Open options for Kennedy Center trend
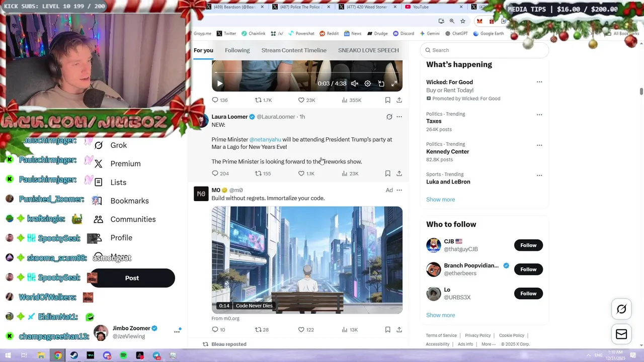Image resolution: width=644 pixels, height=362 pixels. point(539,145)
